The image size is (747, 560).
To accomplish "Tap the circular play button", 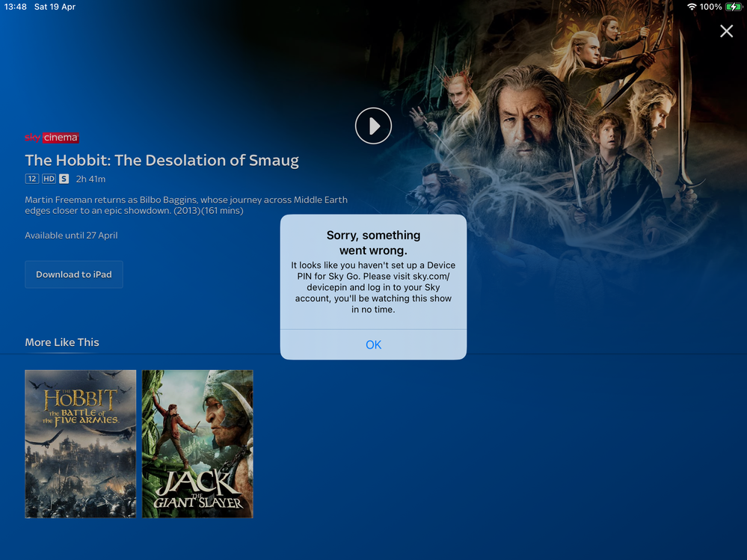I will (x=373, y=126).
